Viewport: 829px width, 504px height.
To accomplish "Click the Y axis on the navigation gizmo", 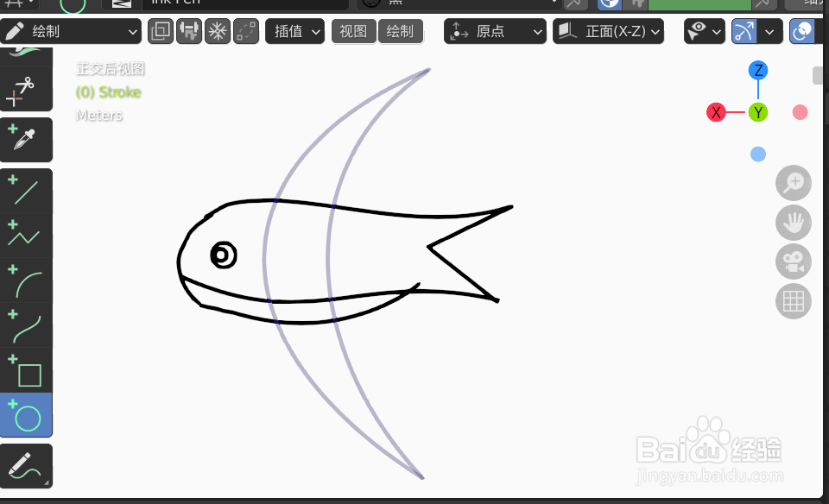I will coord(757,112).
